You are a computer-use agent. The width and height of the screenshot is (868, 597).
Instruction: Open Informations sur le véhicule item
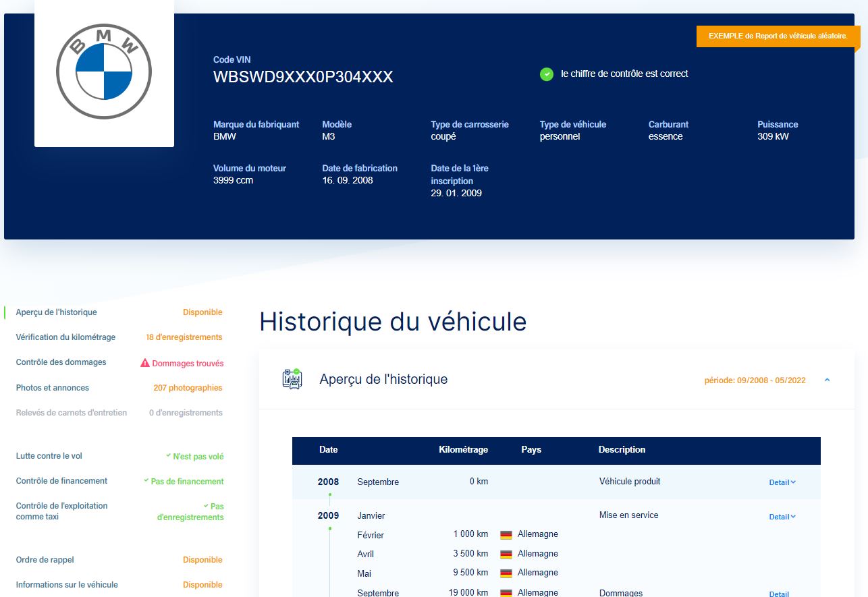[67, 585]
